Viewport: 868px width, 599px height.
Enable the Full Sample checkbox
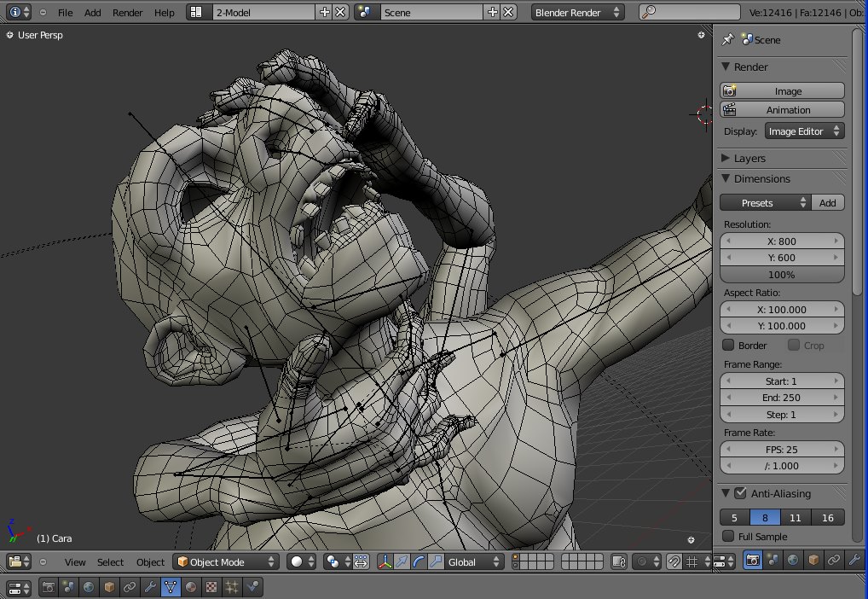(x=728, y=536)
